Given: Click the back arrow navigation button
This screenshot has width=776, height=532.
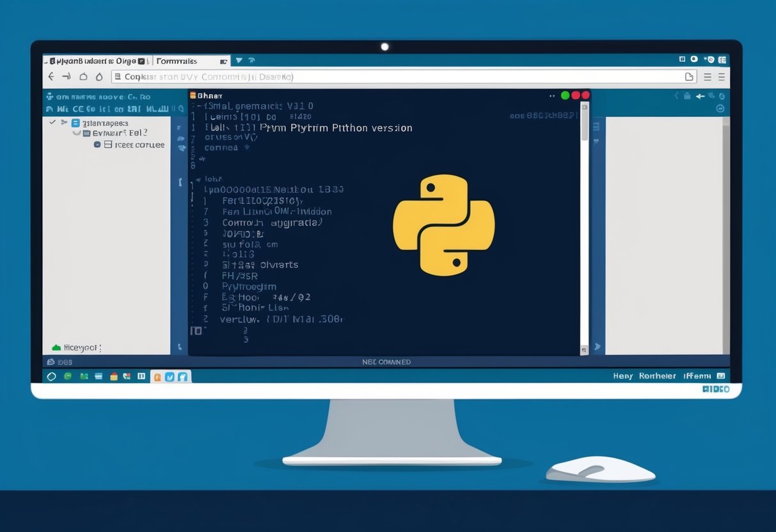Looking at the screenshot, I should point(51,76).
